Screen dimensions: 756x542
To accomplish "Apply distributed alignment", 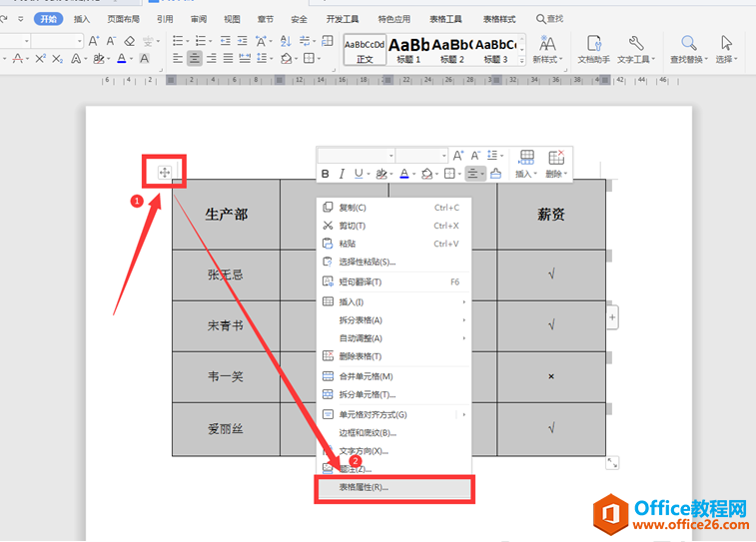I will coord(245,59).
